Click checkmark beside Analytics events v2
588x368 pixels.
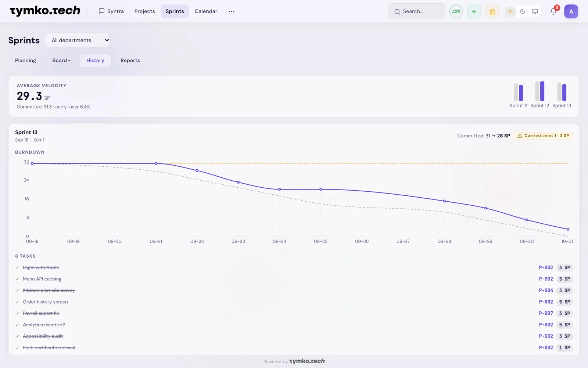pos(17,325)
